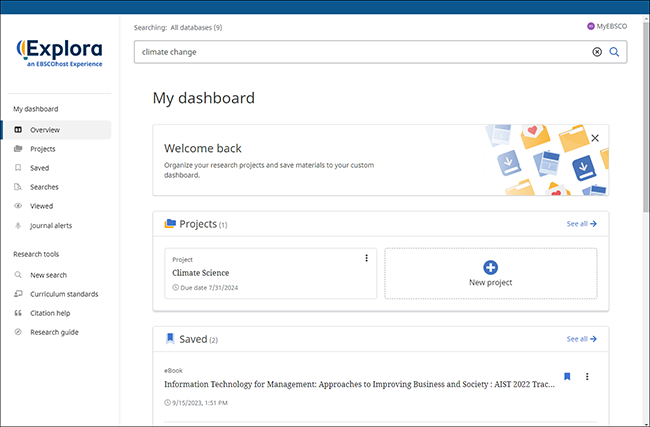
Task: Open Projects in the sidebar
Action: tap(43, 149)
